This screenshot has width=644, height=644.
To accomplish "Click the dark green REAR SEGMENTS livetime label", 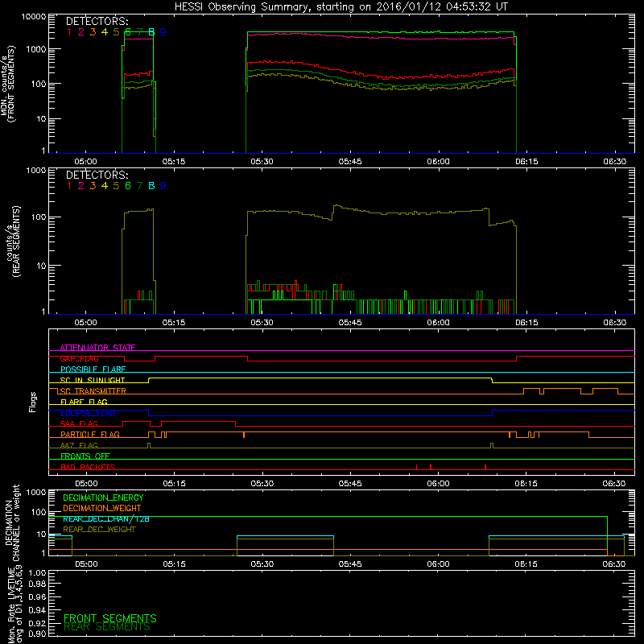I will [107, 627].
